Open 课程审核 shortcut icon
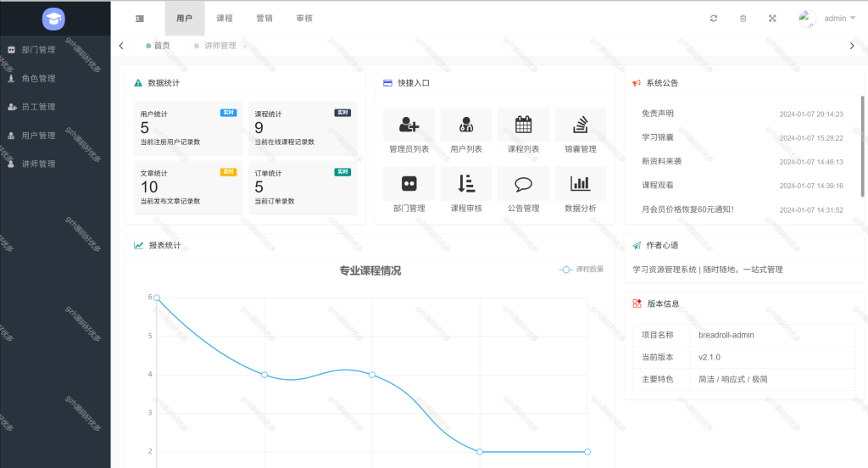 point(466,183)
